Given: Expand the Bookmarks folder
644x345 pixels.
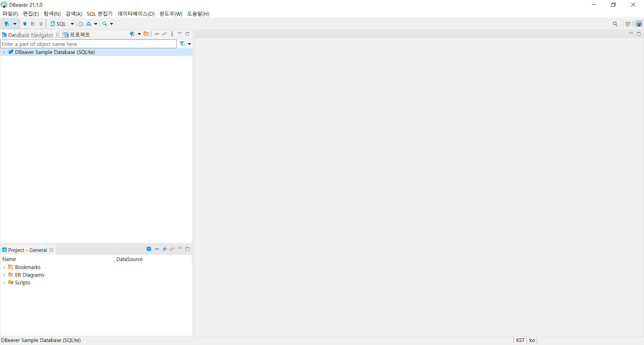Looking at the screenshot, I should 4,267.
